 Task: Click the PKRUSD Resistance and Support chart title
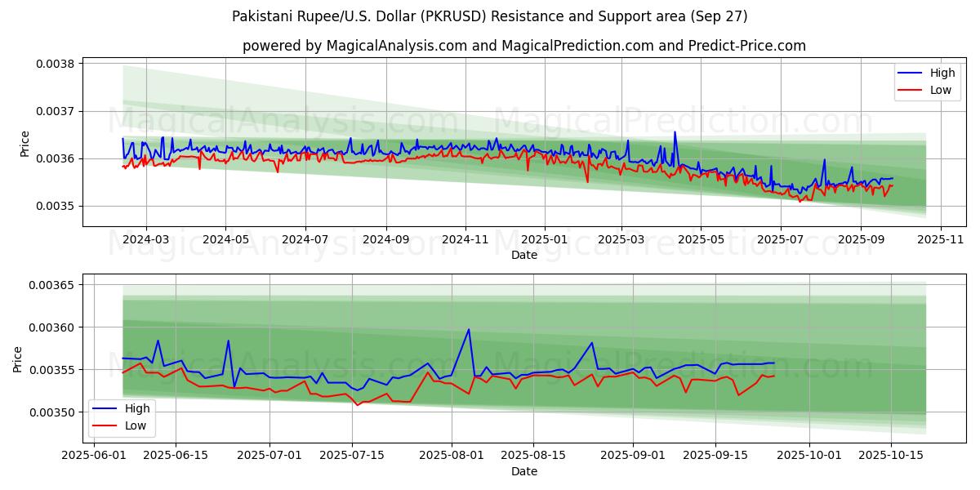(490, 16)
